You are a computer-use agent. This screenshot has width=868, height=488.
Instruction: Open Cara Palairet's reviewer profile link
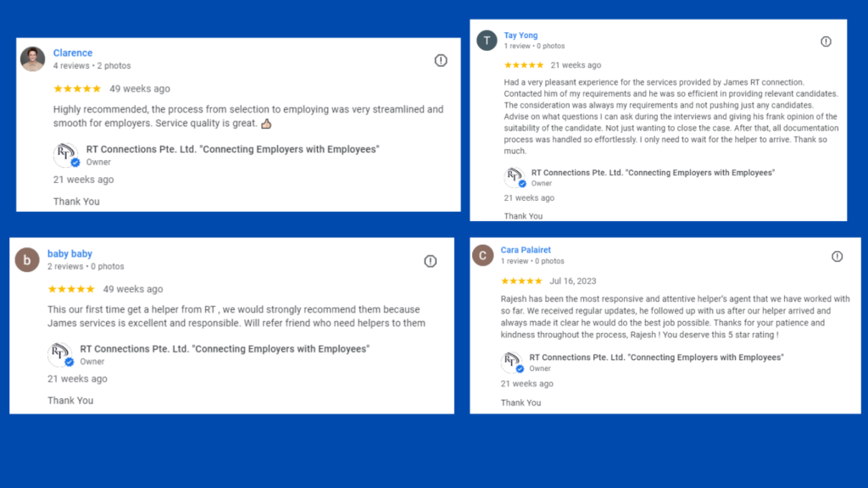point(526,250)
